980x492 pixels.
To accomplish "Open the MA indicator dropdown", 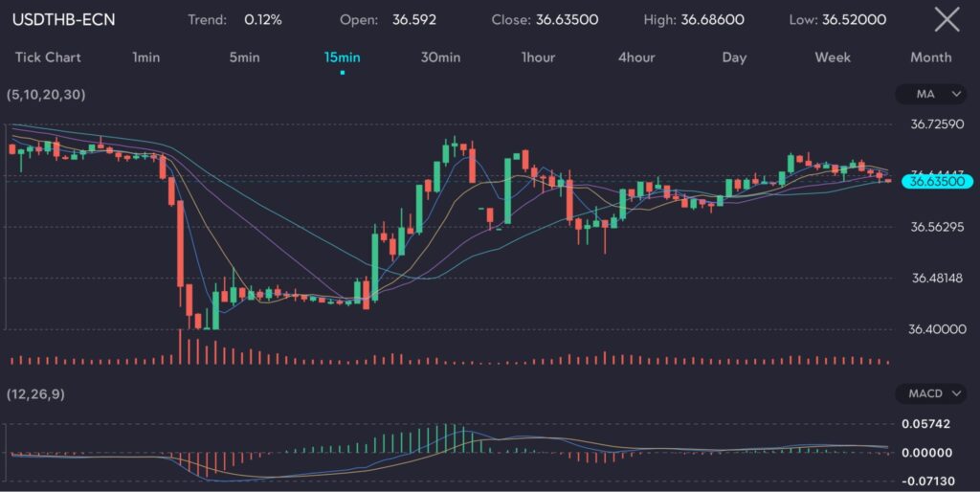I will [930, 94].
